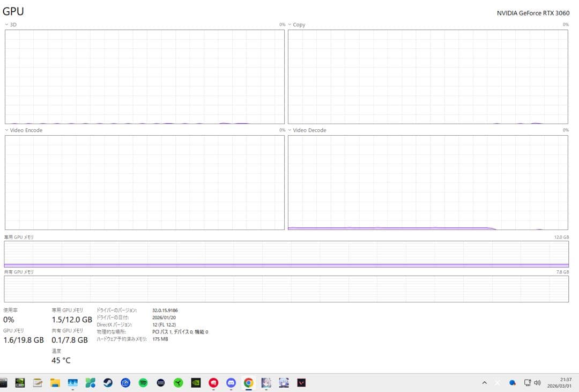Open Riot Client from the taskbar

coord(213,383)
